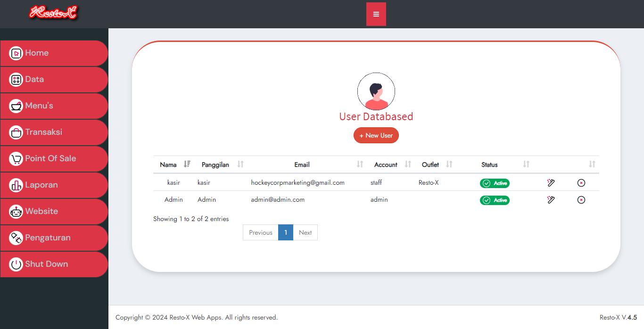Viewport: 644px width, 329px height.
Task: Click the Resto-X V.4.5 version label
Action: point(618,317)
